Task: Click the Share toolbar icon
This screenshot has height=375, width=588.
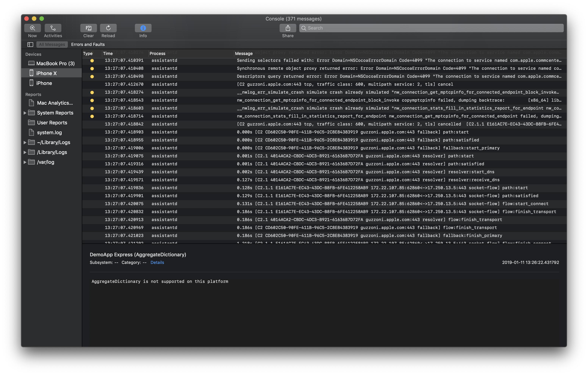Action: [288, 28]
